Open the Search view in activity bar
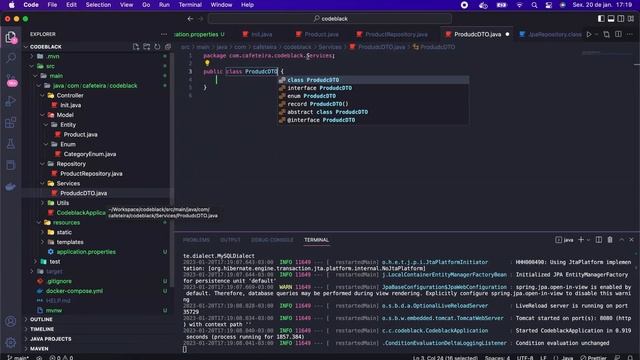This screenshot has height=360, width=640. pos(11,58)
